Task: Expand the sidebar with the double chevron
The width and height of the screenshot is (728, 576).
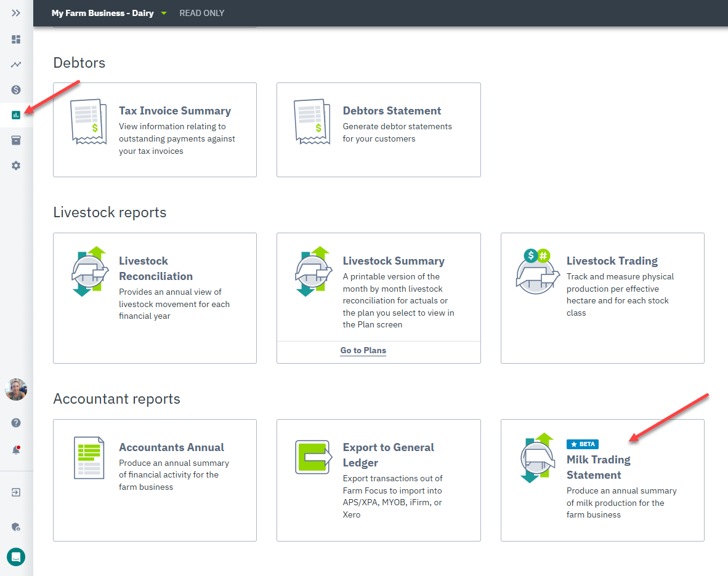Action: point(16,13)
